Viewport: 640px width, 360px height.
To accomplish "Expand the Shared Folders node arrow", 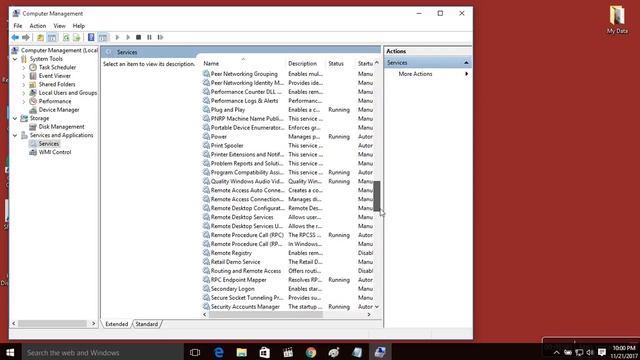I will click(x=24, y=85).
